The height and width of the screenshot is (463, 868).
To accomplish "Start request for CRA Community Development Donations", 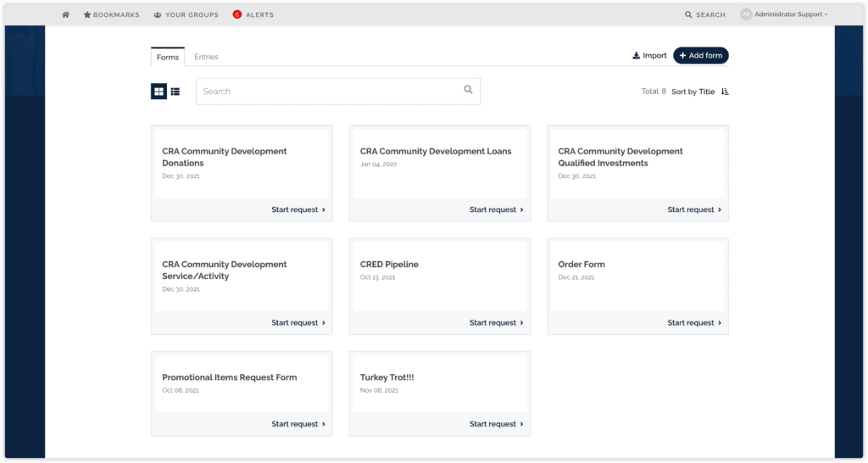I will 298,210.
